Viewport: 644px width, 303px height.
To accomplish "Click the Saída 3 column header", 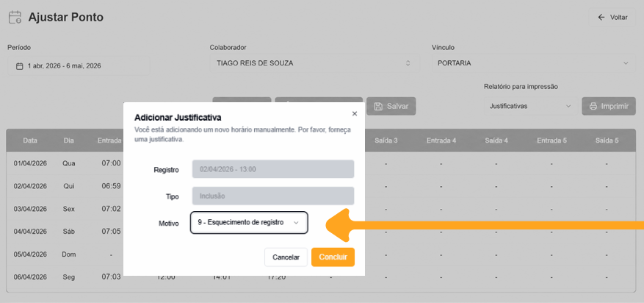I will point(386,140).
